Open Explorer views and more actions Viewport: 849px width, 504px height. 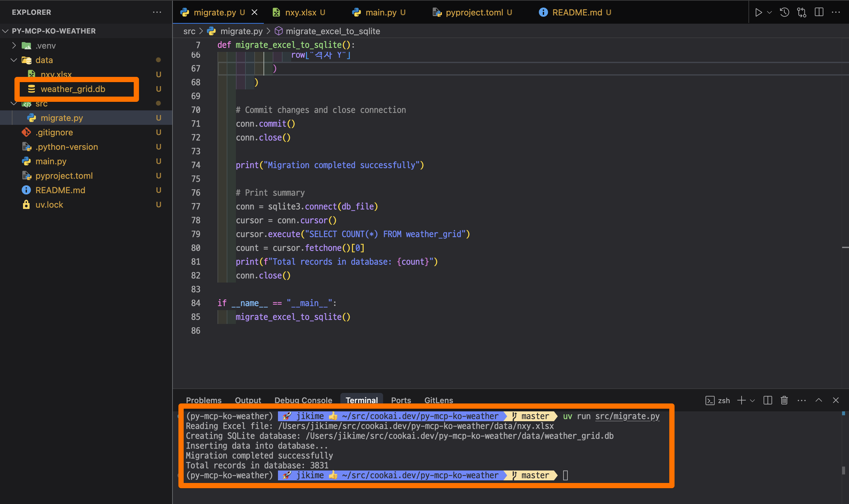point(157,12)
